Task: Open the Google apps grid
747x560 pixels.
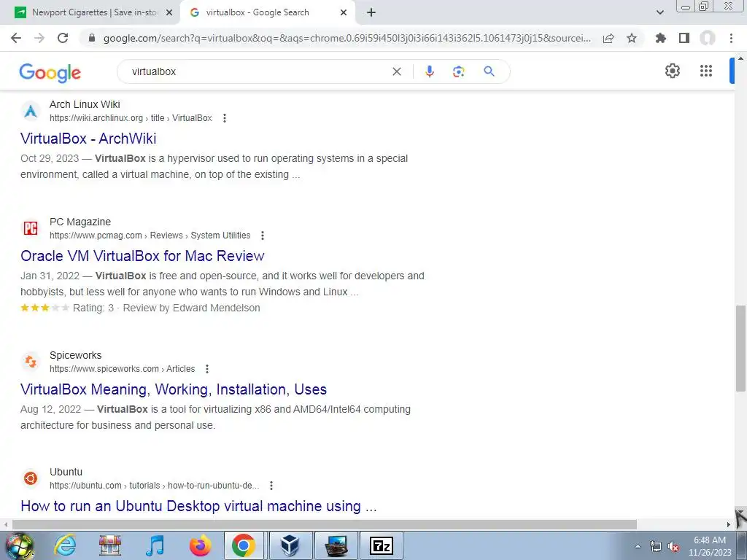Action: coord(706,71)
